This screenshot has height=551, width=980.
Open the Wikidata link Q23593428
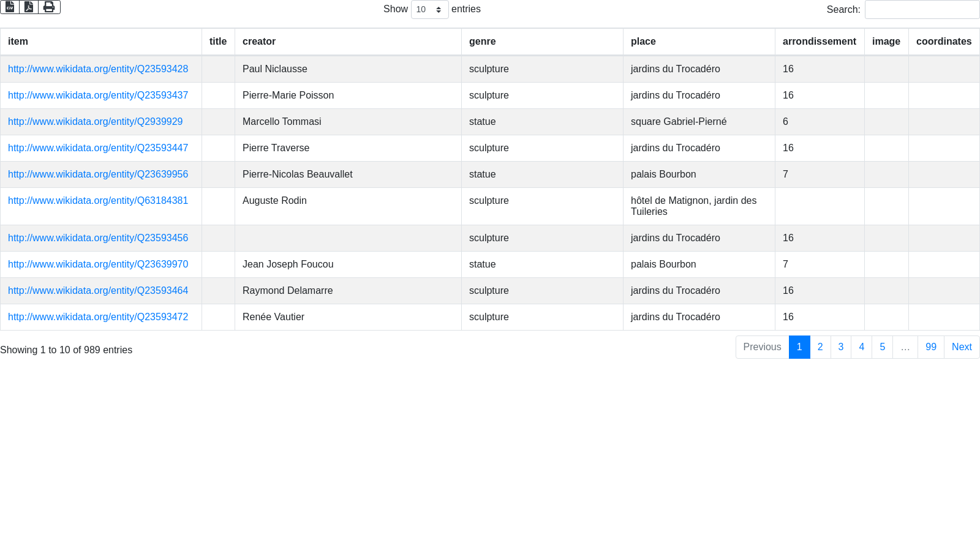98,69
